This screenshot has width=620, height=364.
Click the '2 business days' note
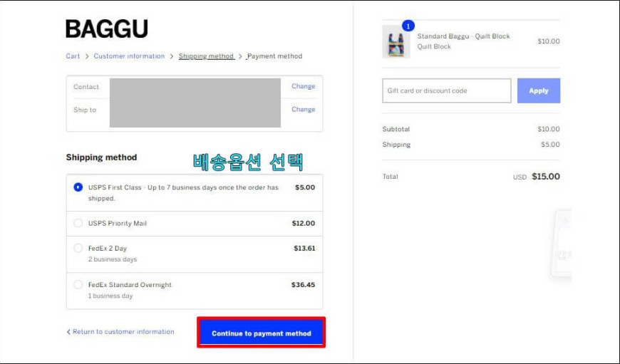113,259
